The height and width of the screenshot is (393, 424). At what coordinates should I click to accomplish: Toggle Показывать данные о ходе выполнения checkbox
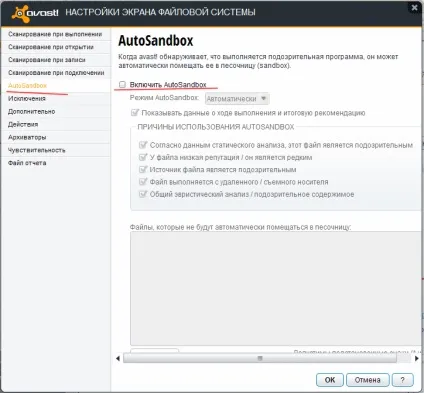click(x=135, y=113)
